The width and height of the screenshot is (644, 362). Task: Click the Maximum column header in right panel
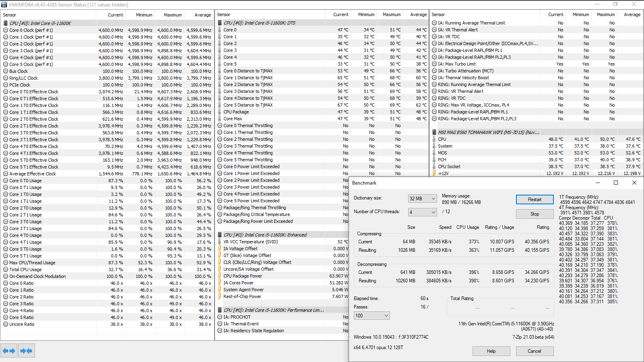point(604,14)
